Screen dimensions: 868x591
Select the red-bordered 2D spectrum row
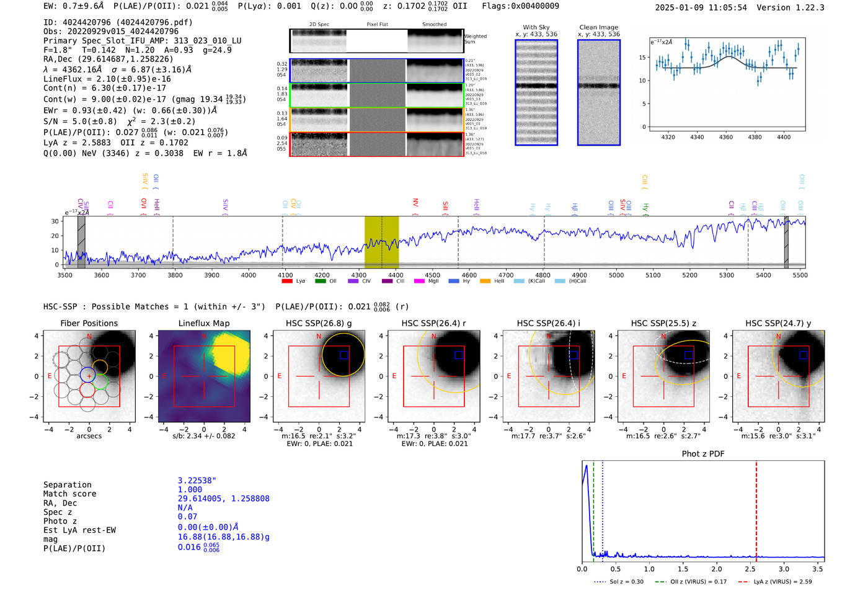coord(376,144)
